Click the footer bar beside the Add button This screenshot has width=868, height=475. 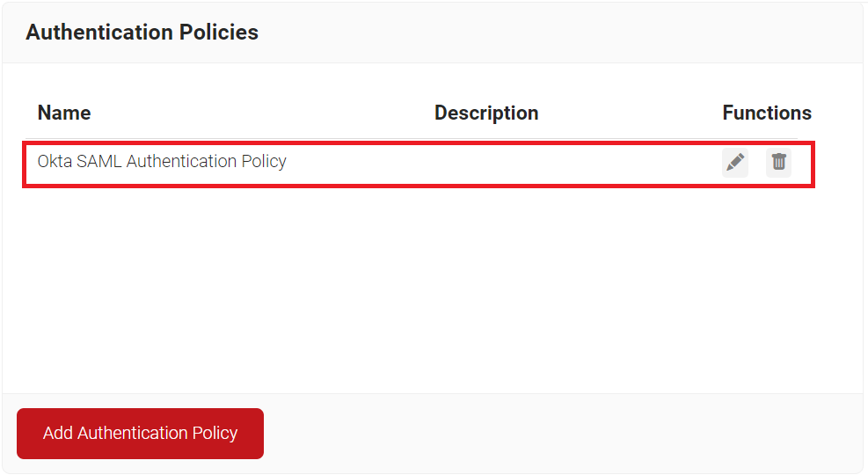(x=562, y=434)
